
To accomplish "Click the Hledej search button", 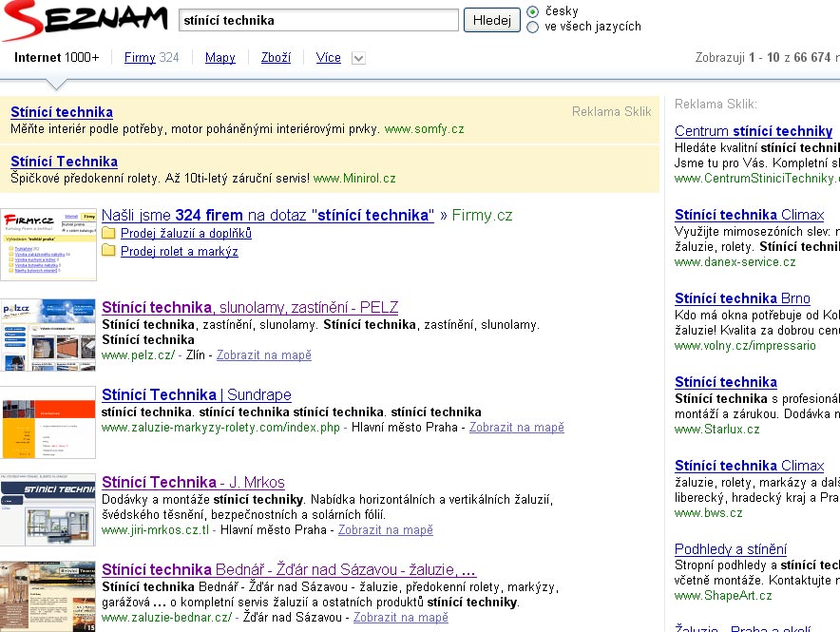I will 492,20.
